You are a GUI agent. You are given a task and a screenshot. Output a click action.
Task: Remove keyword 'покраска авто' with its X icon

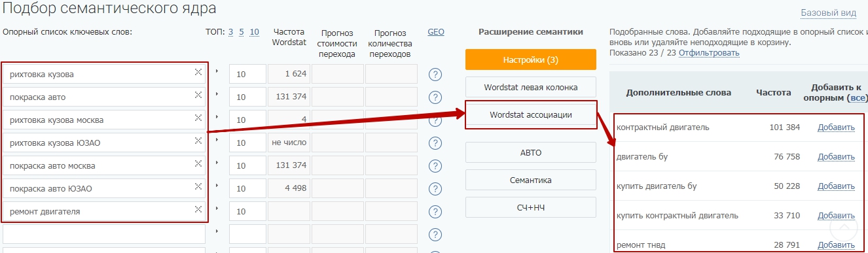(198, 95)
